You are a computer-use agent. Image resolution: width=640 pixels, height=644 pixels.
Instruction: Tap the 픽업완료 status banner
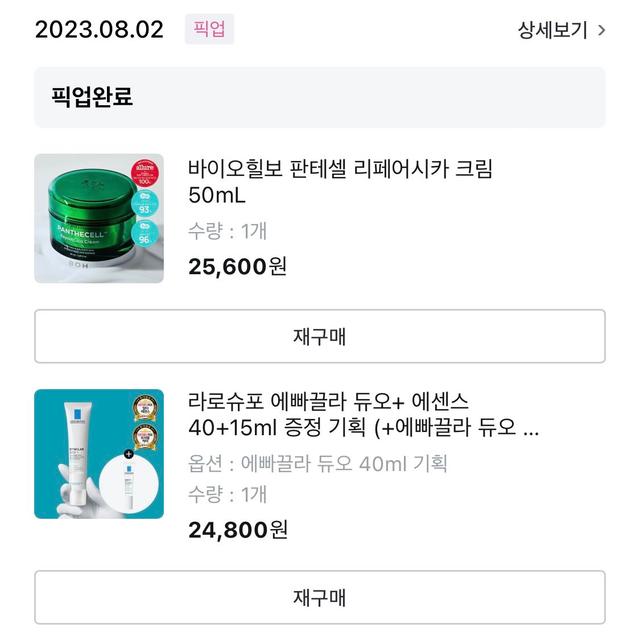(x=319, y=97)
